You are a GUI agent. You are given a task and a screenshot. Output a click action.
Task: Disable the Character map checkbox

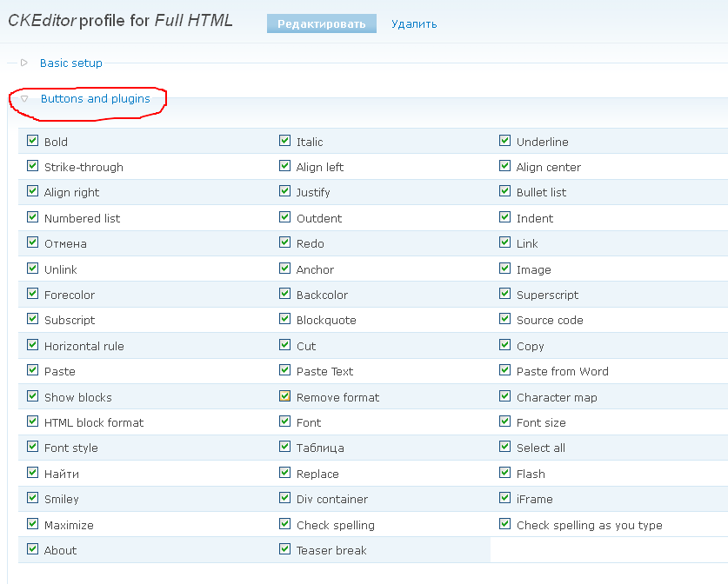pyautogui.click(x=504, y=395)
